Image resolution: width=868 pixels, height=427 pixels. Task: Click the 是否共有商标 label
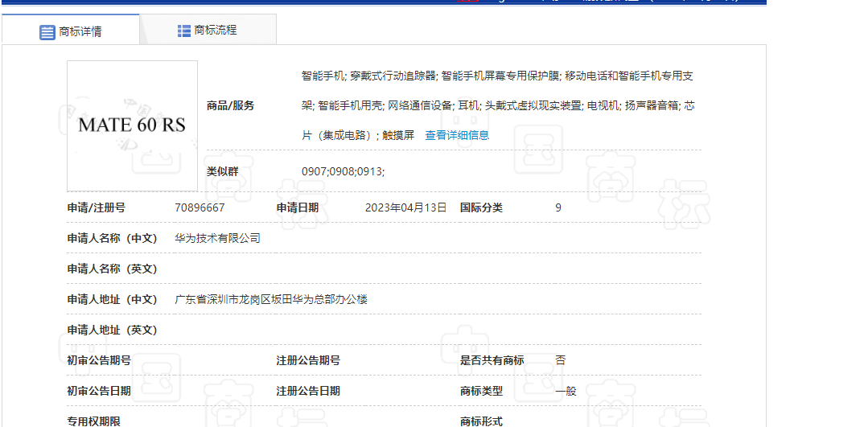coord(492,360)
